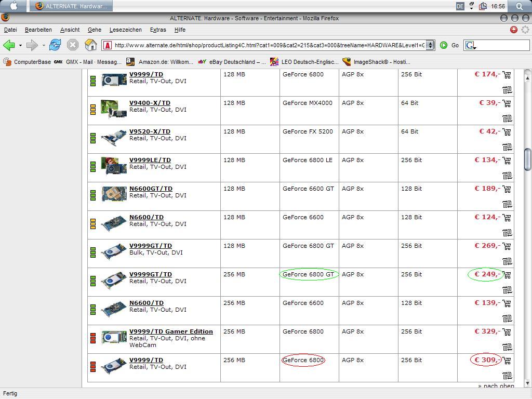This screenshot has width=532, height=399.
Task: Click compare icon under the € 329,- price
Action: [x=507, y=347]
